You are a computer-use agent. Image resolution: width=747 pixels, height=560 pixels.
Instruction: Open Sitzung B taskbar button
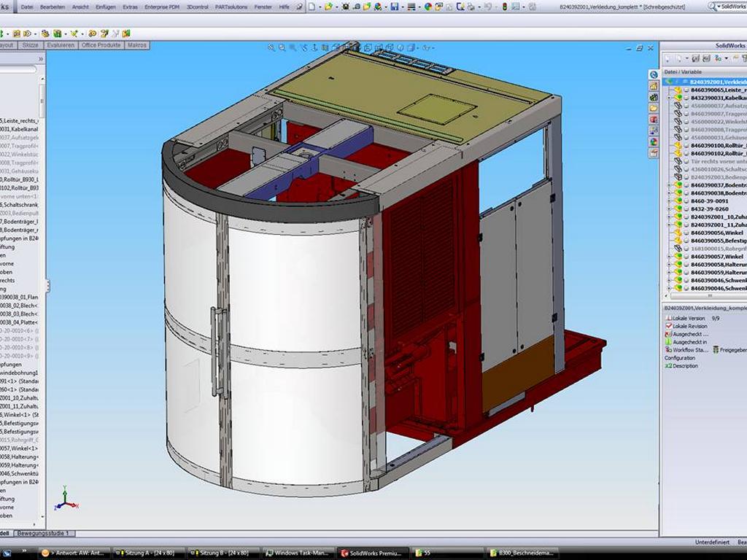pos(223,553)
